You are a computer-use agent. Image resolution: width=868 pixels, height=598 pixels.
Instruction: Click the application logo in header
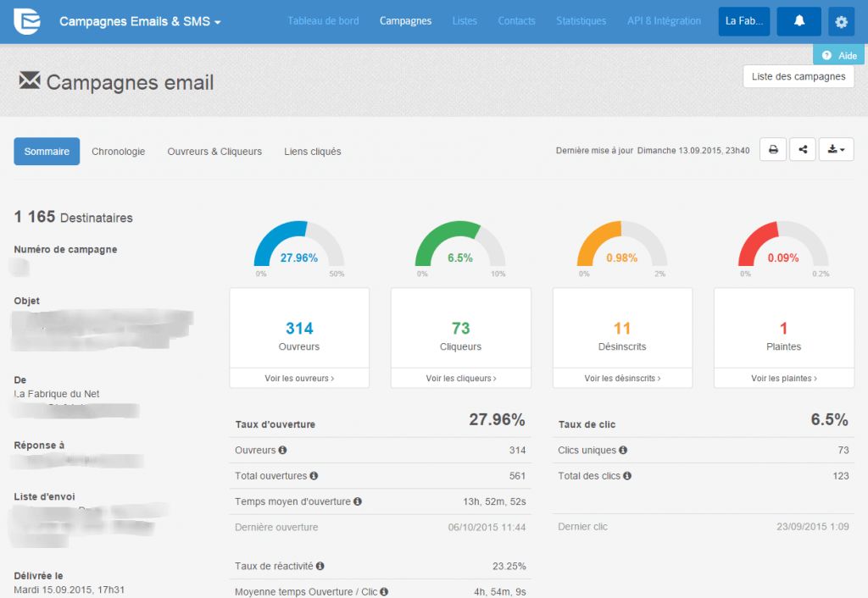[x=27, y=21]
